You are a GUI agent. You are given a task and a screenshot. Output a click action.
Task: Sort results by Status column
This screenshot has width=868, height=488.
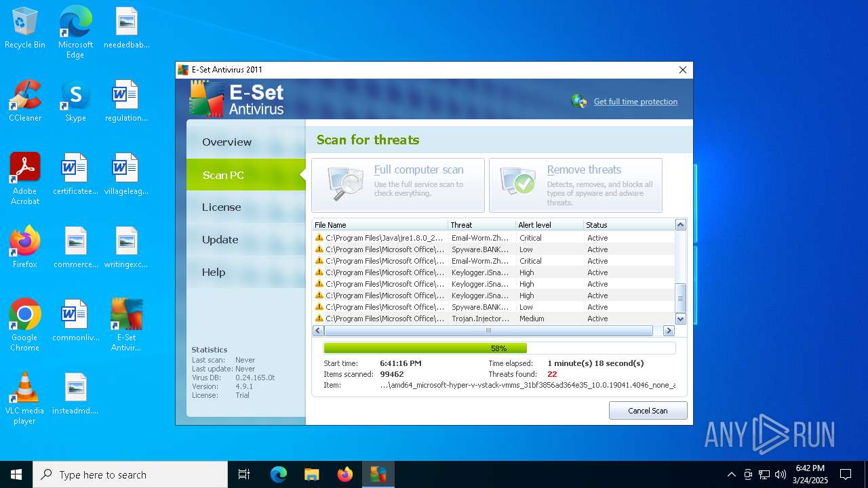click(x=629, y=225)
